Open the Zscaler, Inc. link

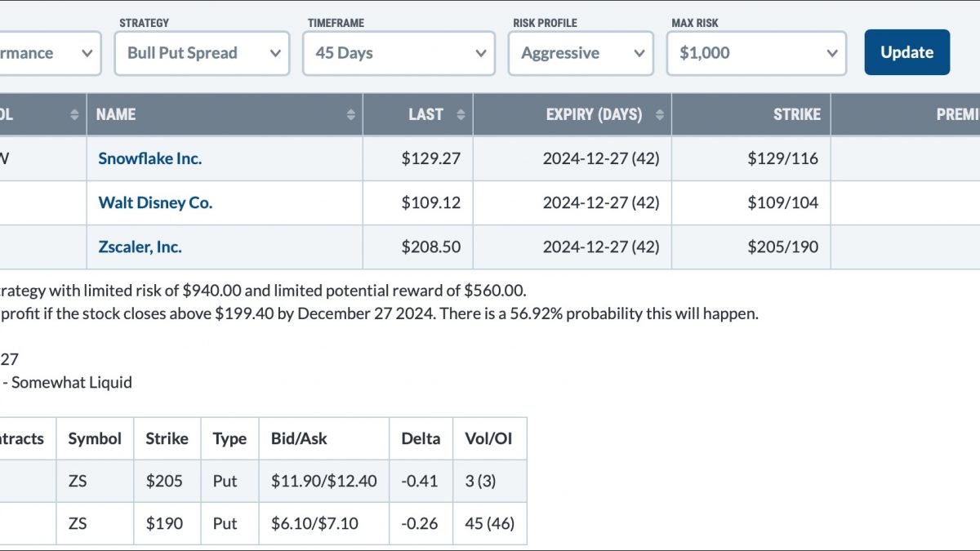(x=140, y=247)
